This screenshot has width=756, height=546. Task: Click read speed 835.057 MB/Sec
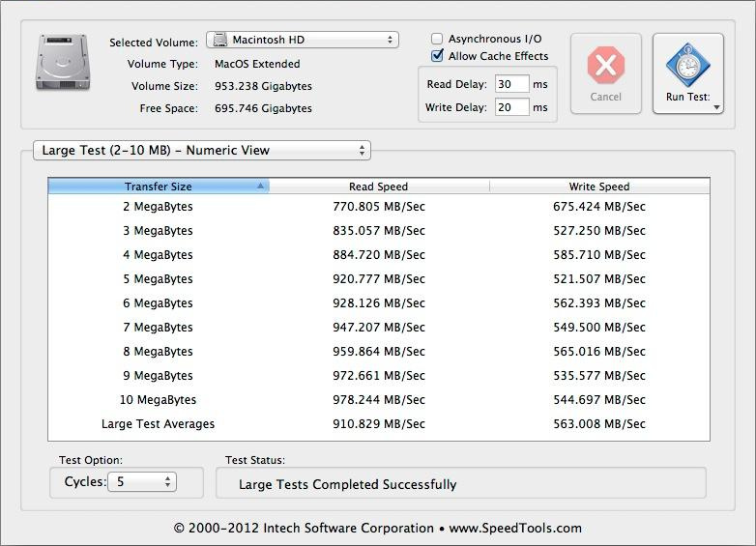pos(379,230)
